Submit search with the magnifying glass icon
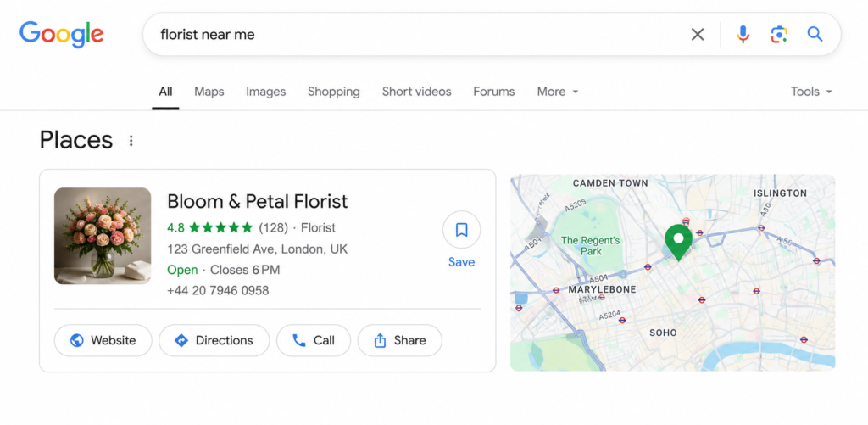 (x=815, y=34)
